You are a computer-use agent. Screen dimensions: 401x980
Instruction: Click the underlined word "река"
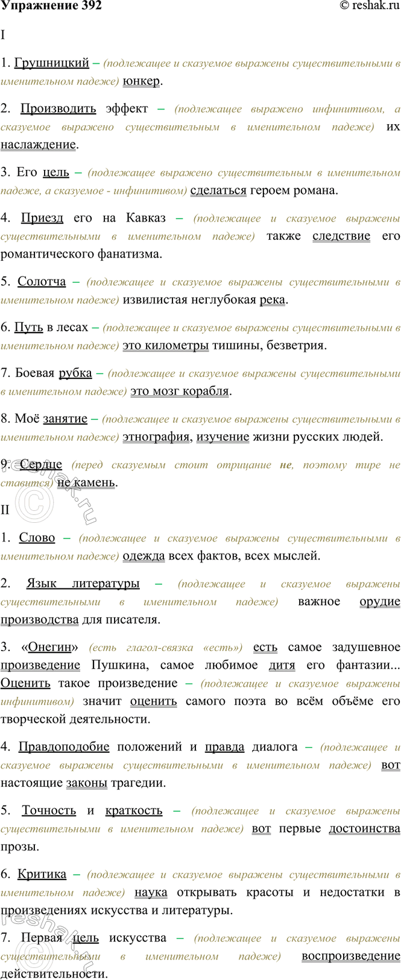(273, 300)
